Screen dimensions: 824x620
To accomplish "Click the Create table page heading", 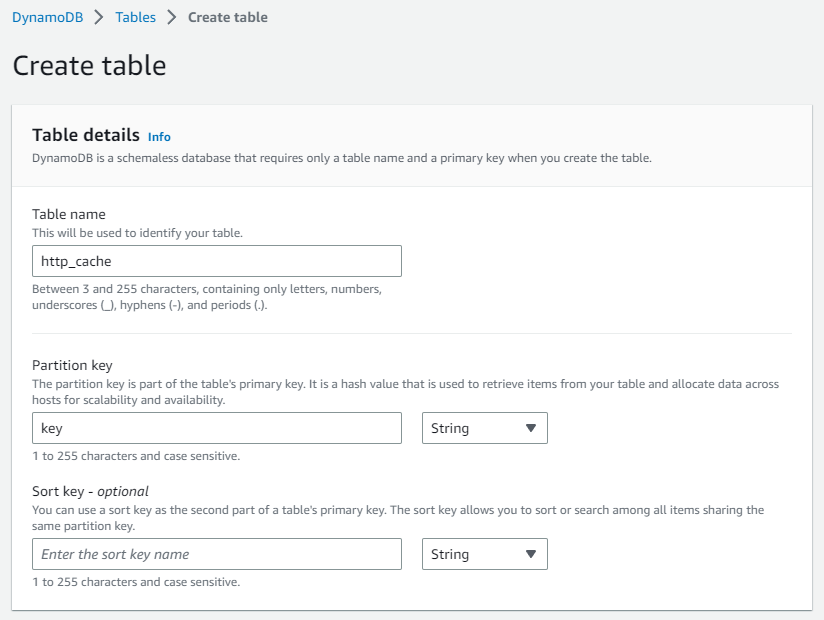I will pos(89,66).
